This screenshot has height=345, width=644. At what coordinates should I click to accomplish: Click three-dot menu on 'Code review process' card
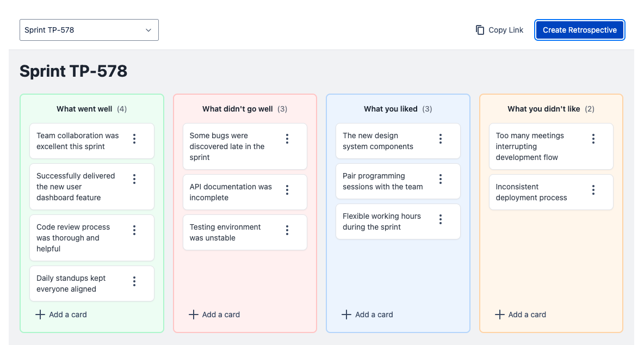coord(134,230)
